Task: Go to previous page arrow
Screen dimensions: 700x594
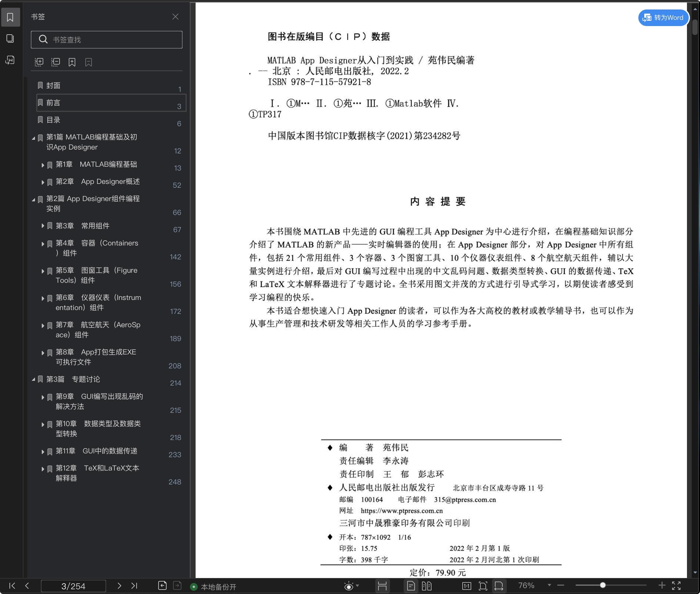Action: click(27, 586)
